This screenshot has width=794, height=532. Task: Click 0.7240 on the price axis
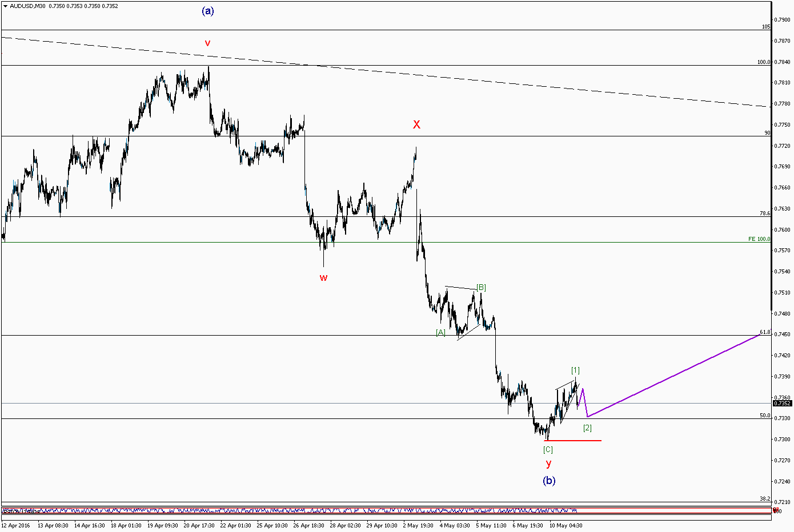pos(783,482)
